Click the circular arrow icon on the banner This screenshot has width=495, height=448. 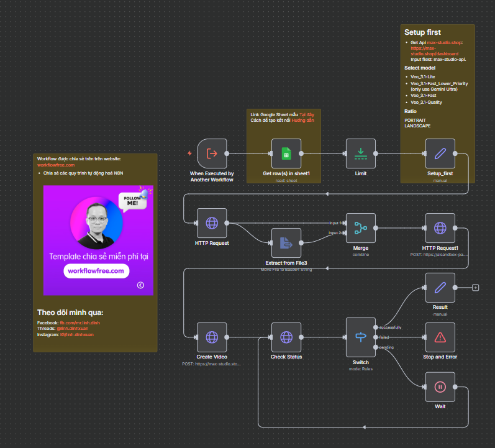pos(140,285)
